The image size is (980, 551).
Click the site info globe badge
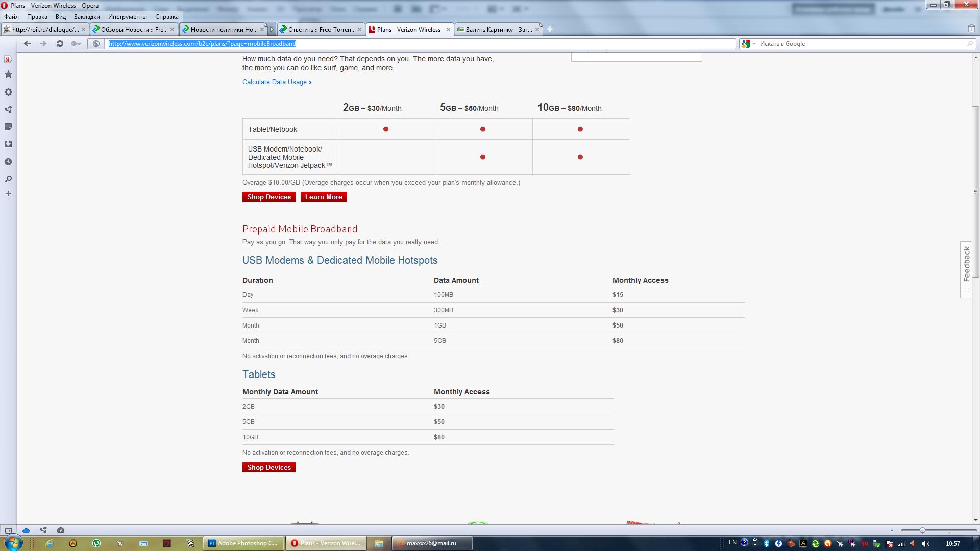pyautogui.click(x=96, y=44)
